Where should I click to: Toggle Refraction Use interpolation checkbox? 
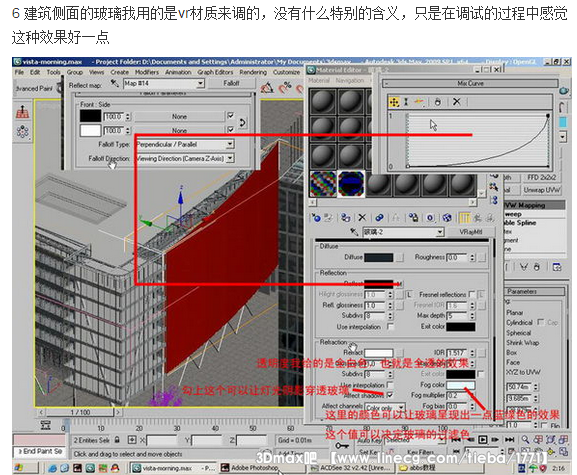(x=390, y=385)
